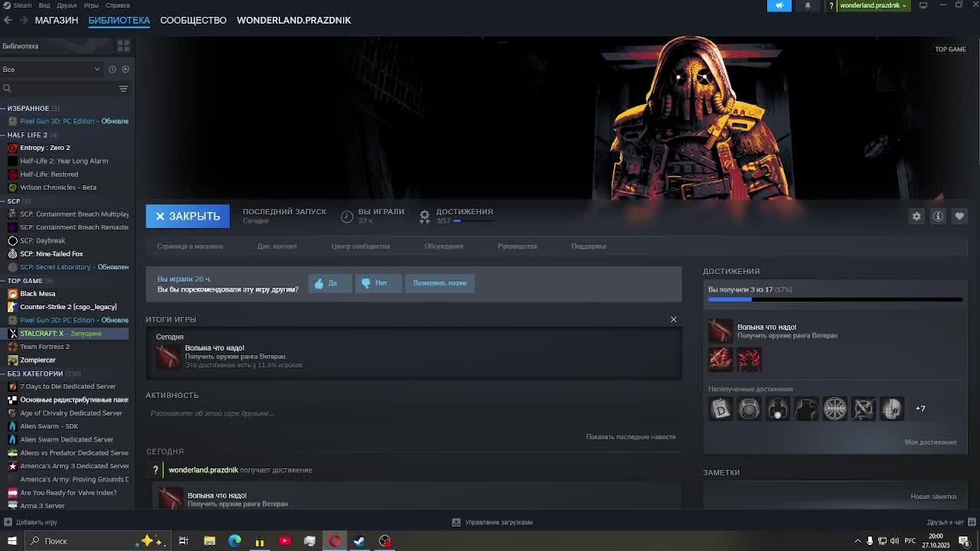980x551 pixels.
Task: Show the +7 remaining achievements
Action: coord(920,409)
